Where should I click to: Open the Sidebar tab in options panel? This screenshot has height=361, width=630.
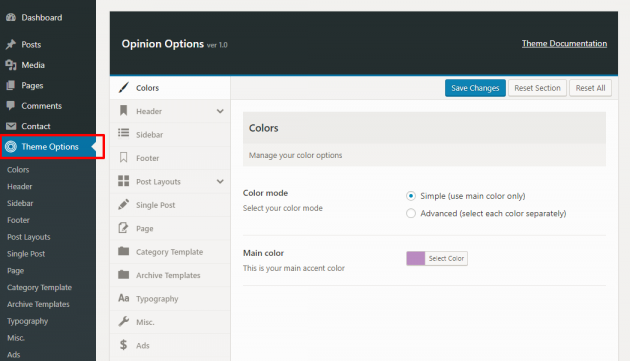coord(170,135)
